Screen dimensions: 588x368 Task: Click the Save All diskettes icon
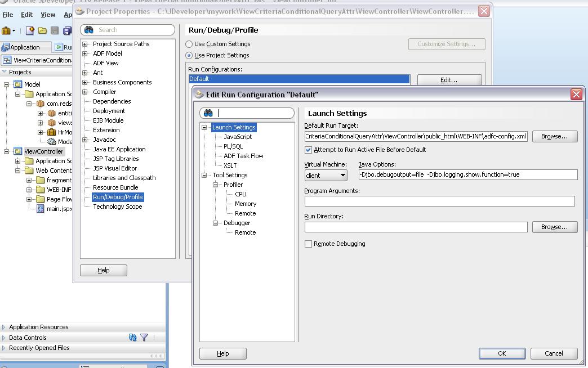click(68, 30)
